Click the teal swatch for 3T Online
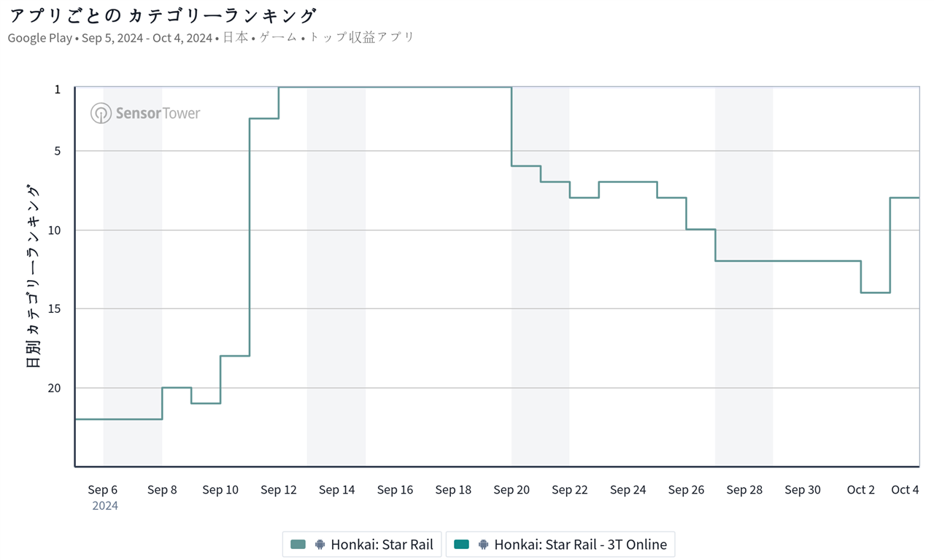 coord(461,544)
